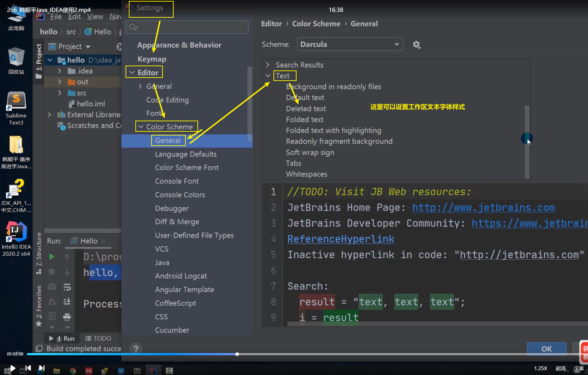Click the Stop square icon in Run panel

[x=52, y=271]
